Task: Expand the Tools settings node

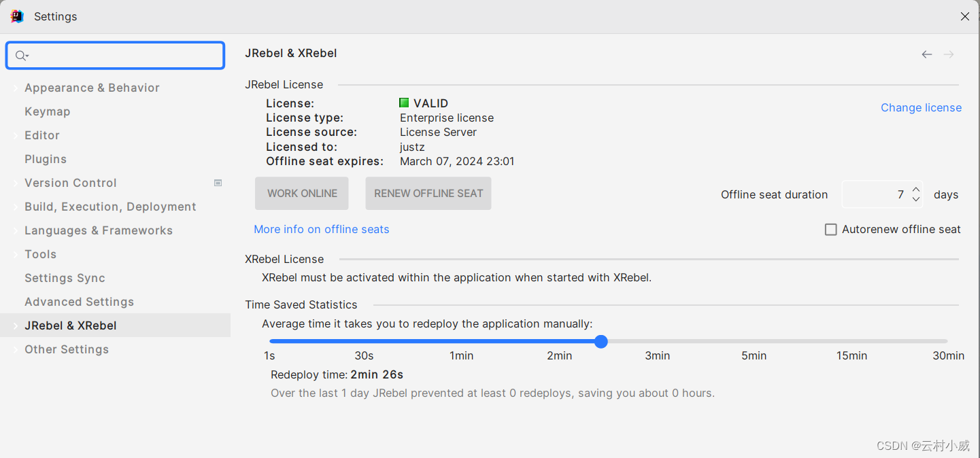Action: pyautogui.click(x=15, y=254)
